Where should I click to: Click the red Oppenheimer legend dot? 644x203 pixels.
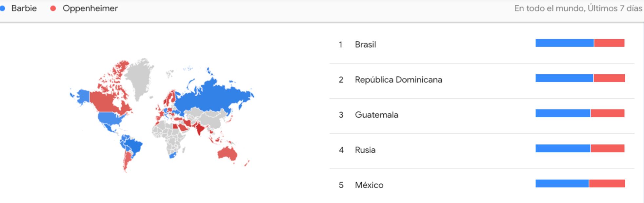(53, 9)
